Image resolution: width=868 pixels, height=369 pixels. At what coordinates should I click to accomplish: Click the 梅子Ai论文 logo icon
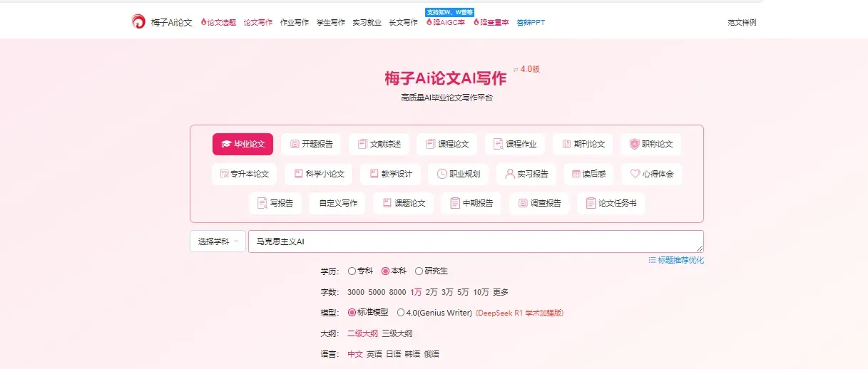pos(138,22)
